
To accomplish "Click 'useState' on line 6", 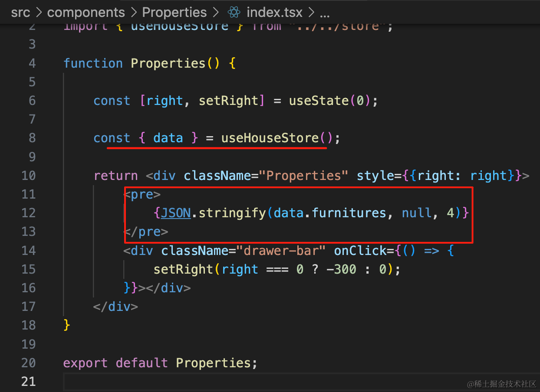I will tap(319, 101).
